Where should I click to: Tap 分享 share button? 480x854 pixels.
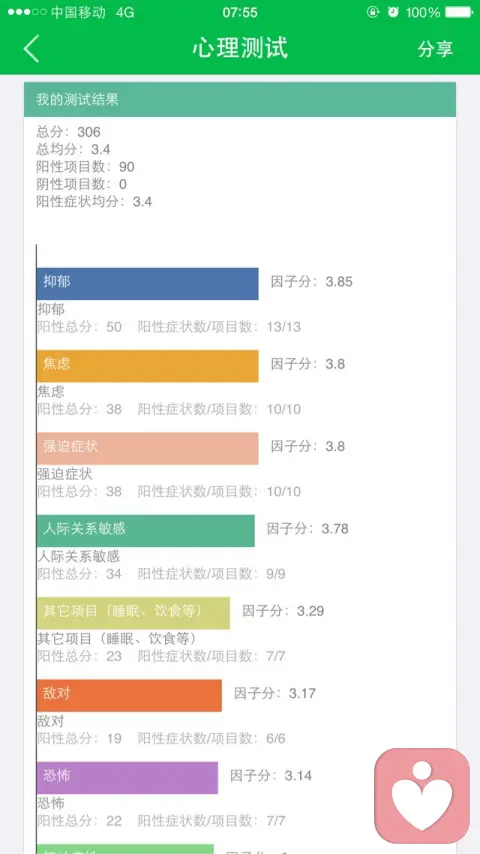(x=435, y=48)
